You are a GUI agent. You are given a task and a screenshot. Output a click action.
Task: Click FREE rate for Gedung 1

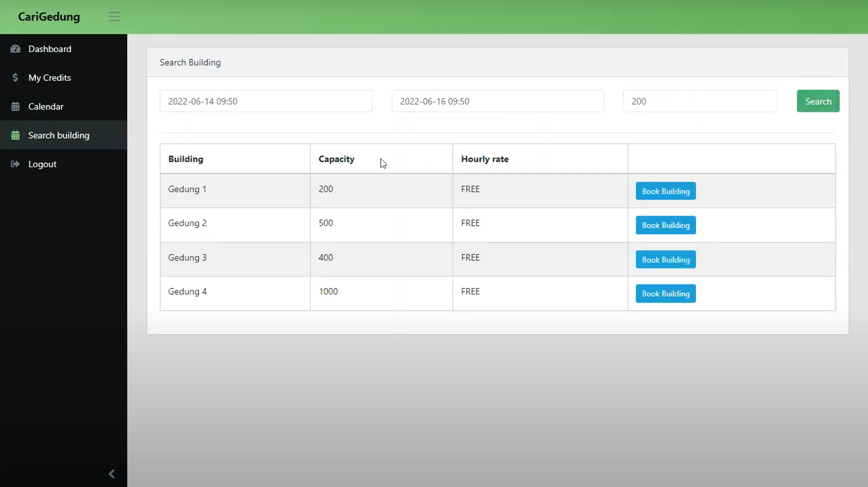click(471, 189)
